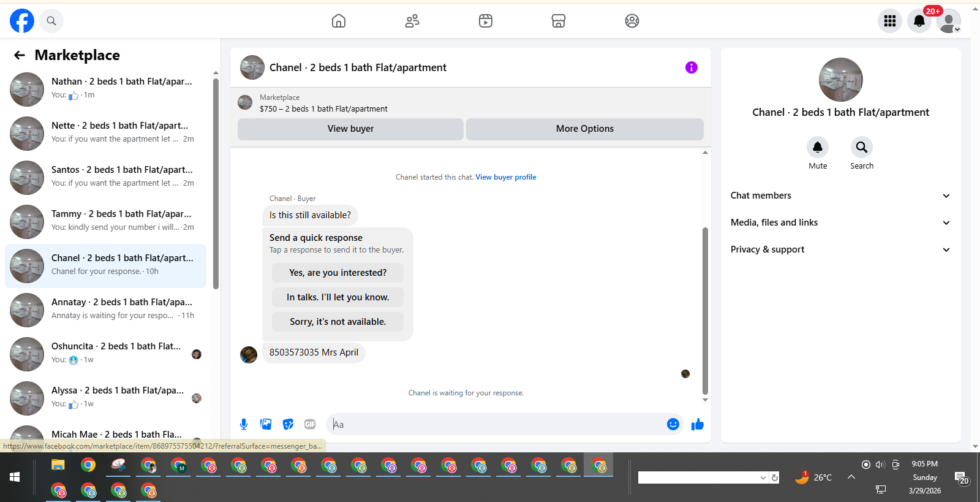Click the volume speaker tray icon
980x502 pixels.
click(x=880, y=465)
